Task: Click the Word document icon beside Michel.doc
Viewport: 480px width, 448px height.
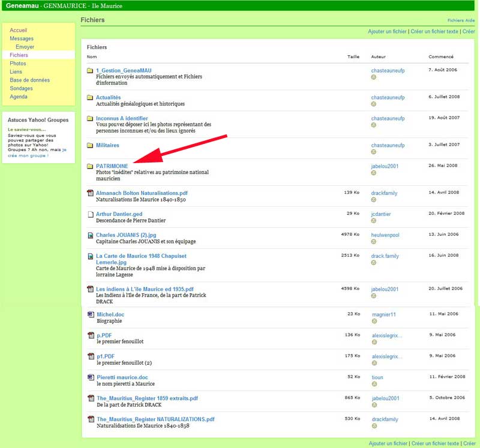Action: point(91,314)
